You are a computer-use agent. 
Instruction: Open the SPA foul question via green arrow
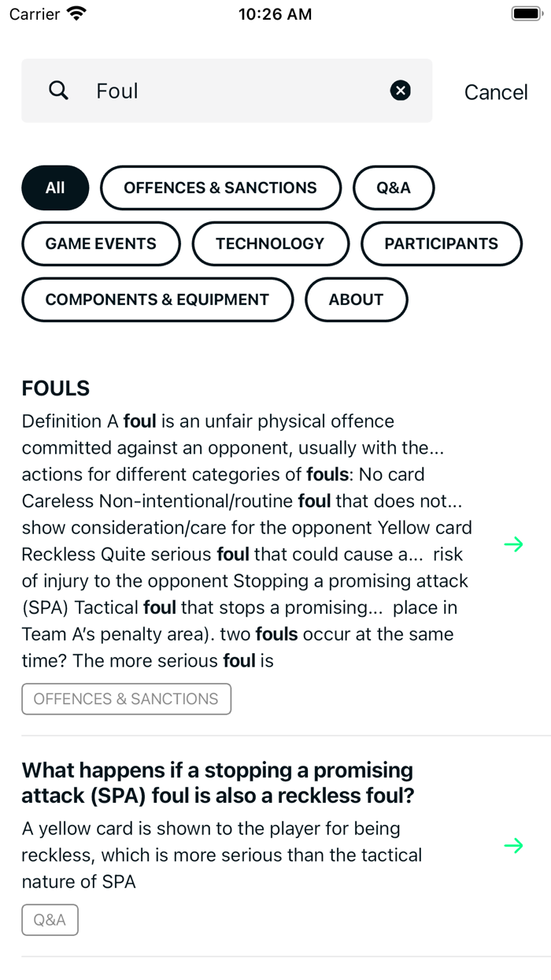click(514, 846)
